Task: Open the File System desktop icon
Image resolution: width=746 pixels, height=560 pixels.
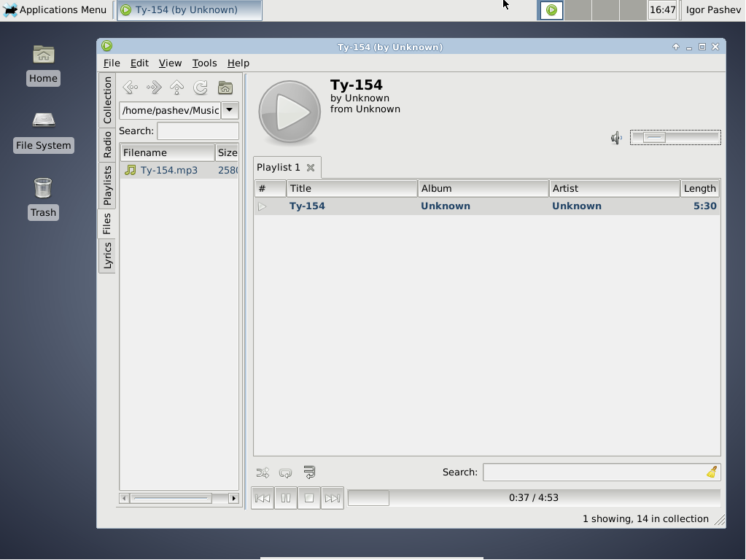Action: (x=43, y=132)
